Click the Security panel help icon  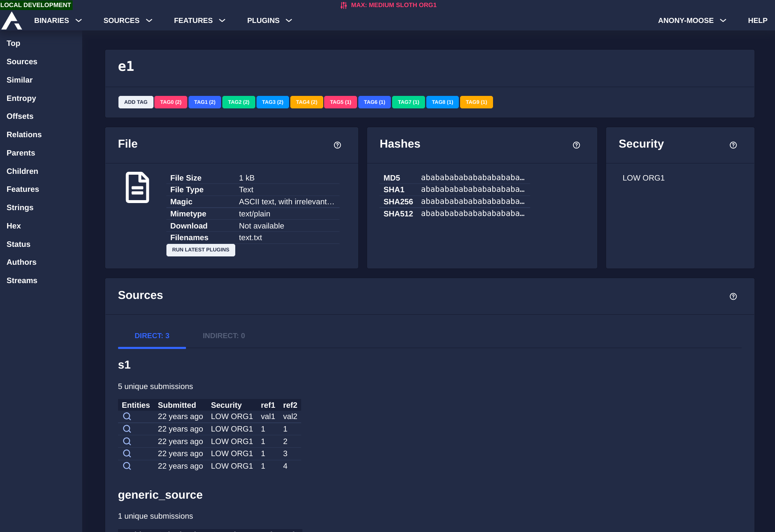pyautogui.click(x=733, y=145)
